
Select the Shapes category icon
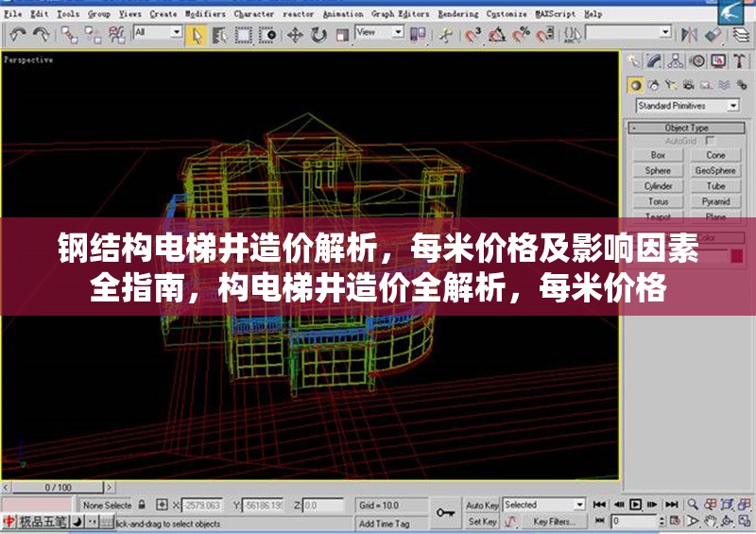point(653,85)
